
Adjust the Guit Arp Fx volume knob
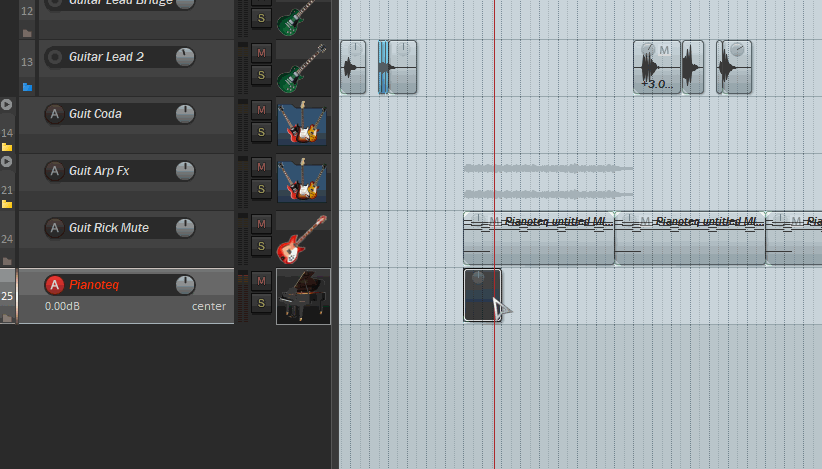click(x=185, y=171)
